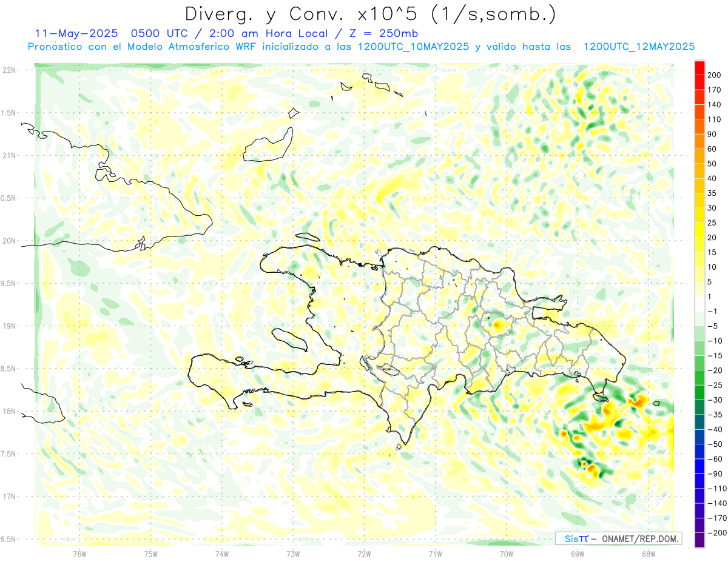This screenshot has width=728, height=562.
Task: Click the '1200UTC_10MAY2025' initialization time
Action: click(413, 47)
